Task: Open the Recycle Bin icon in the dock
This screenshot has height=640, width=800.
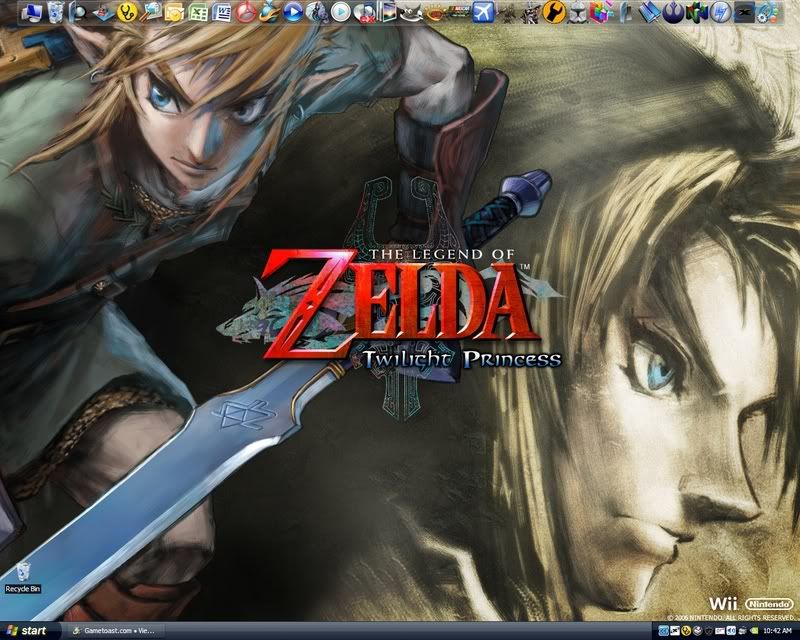Action: tap(55, 12)
